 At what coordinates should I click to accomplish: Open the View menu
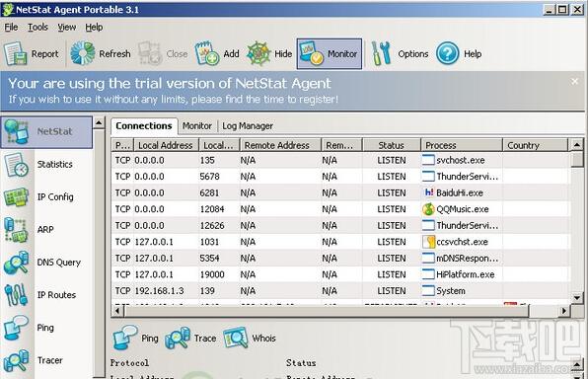[67, 27]
